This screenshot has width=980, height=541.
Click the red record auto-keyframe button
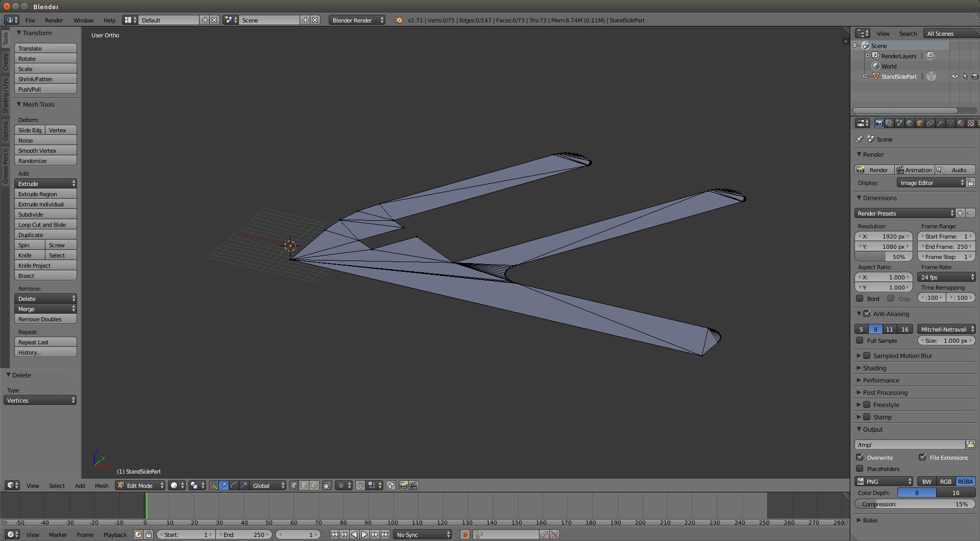pyautogui.click(x=465, y=534)
